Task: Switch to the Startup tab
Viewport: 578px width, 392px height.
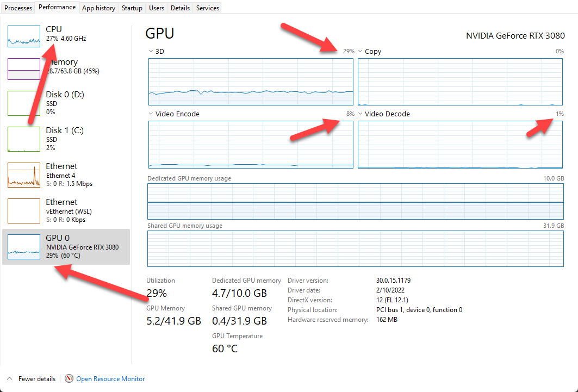Action: [132, 8]
